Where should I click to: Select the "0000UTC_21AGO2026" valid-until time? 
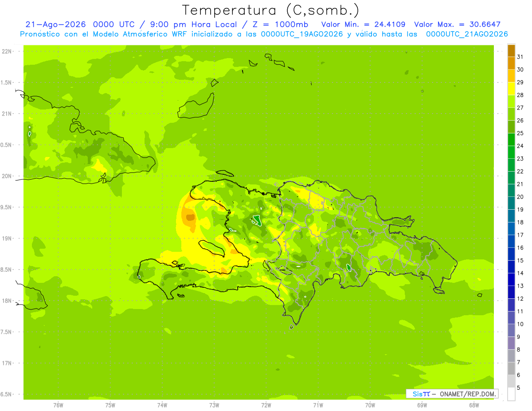click(467, 34)
